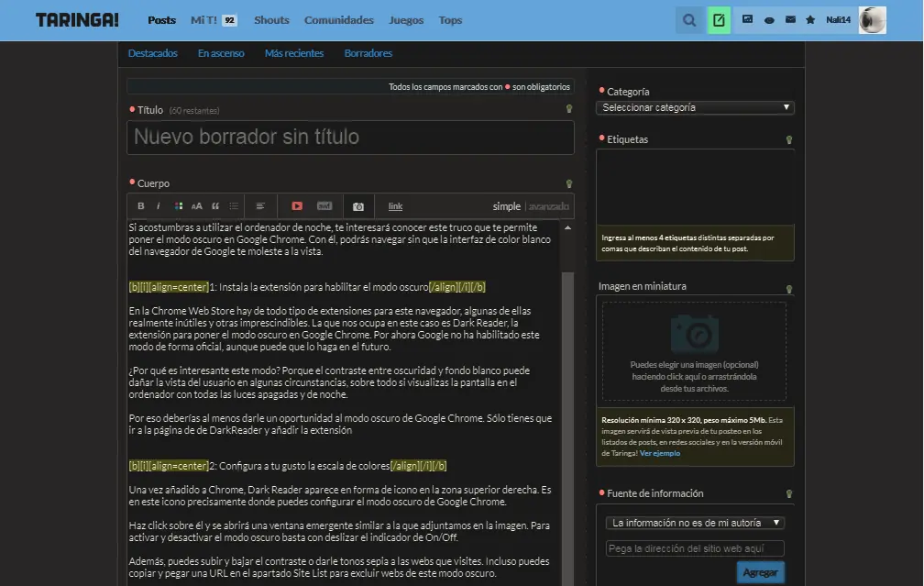Image resolution: width=924 pixels, height=586 pixels.
Task: Open the La información no es de mi autoría dropdown
Action: pyautogui.click(x=696, y=523)
